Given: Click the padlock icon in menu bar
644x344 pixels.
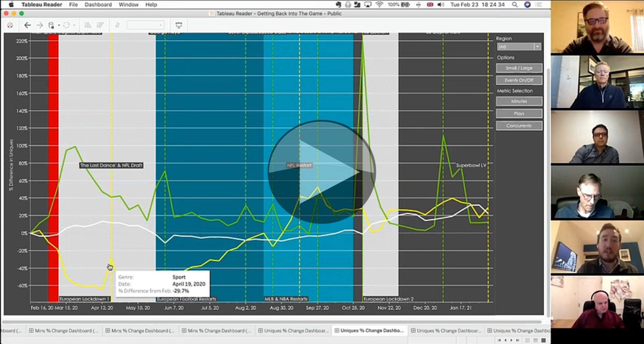Looking at the screenshot, I should pos(348,5).
